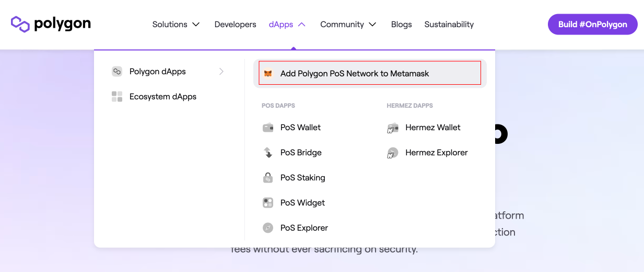Select Add Polygon PoS Network to Metamask
Image resolution: width=644 pixels, height=272 pixels.
point(355,74)
